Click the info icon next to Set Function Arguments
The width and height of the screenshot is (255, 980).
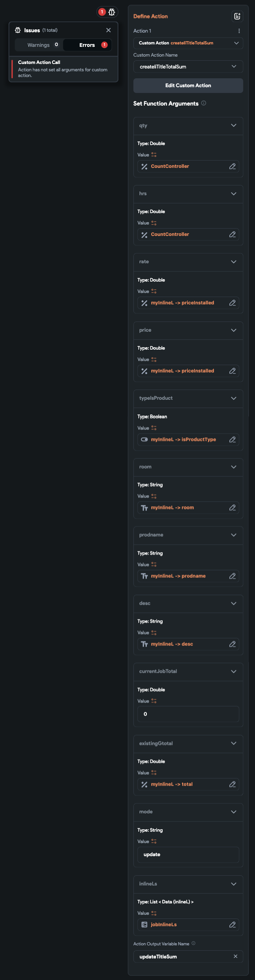click(x=204, y=103)
